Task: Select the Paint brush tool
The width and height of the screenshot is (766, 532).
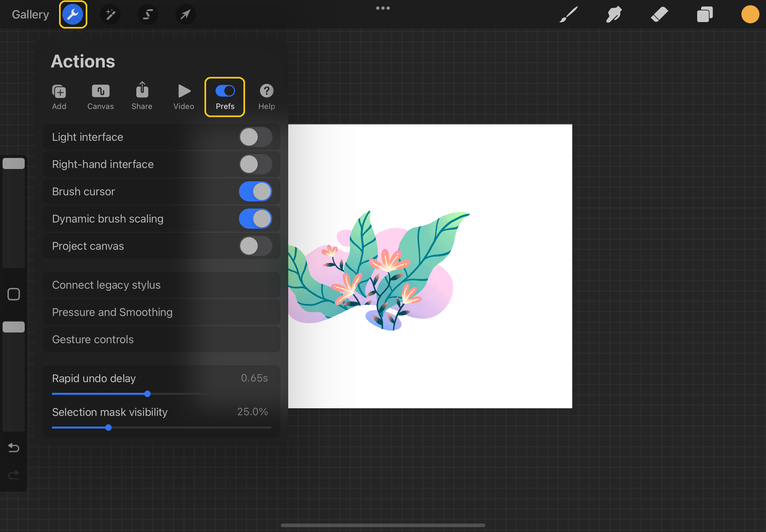Action: tap(568, 15)
